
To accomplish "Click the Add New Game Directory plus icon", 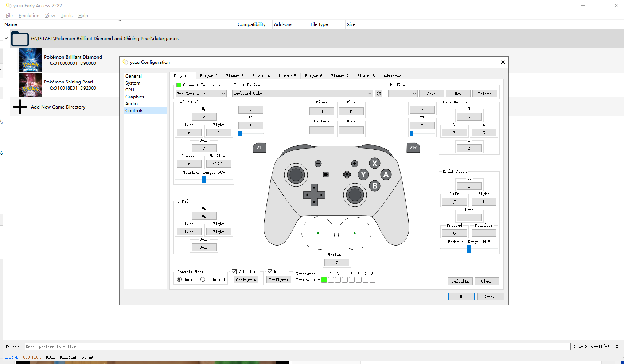I will 20,107.
